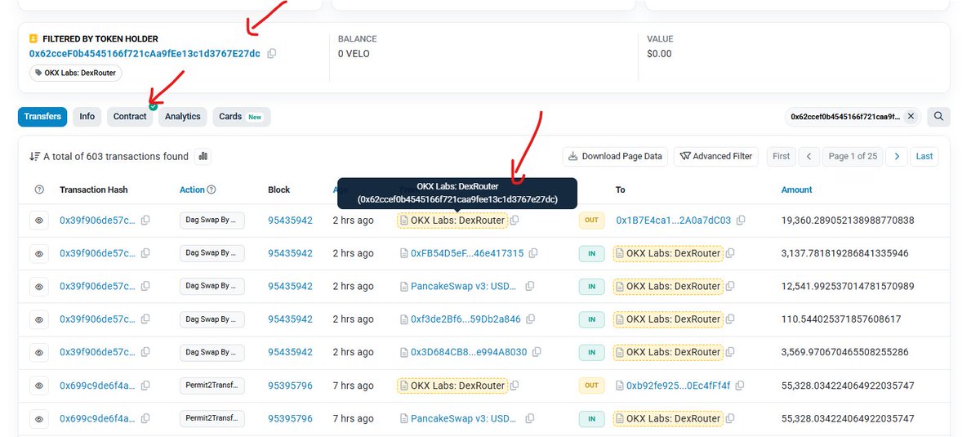This screenshot has height=437, width=980.
Task: Click the sort icon before 'A total of 603'
Action: click(x=34, y=156)
